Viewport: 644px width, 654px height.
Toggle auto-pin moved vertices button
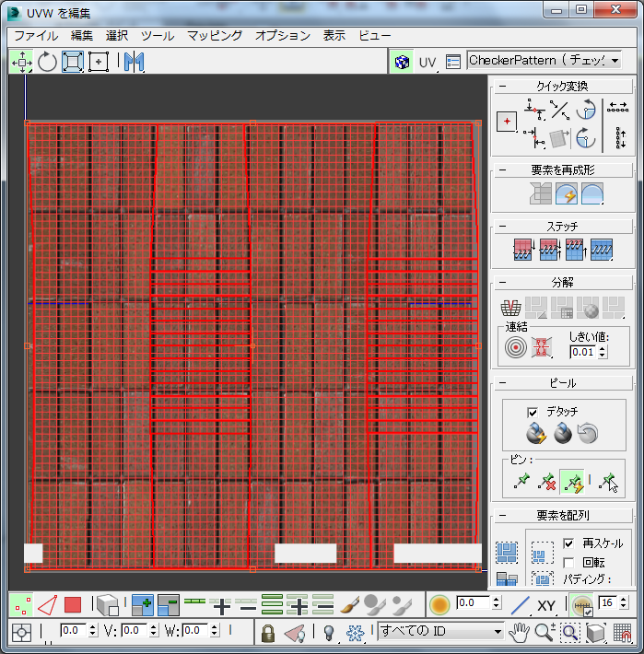(572, 482)
